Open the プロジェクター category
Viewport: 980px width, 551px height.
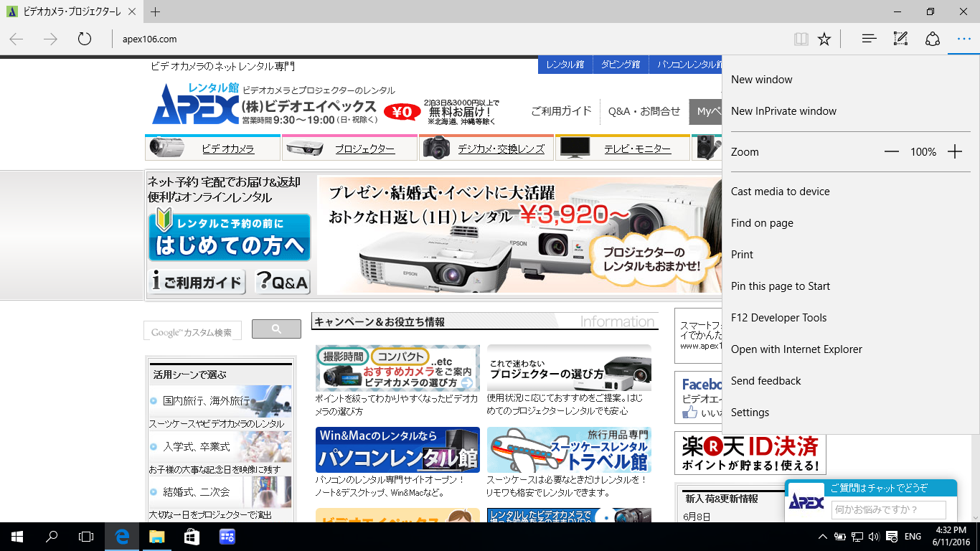(x=349, y=148)
